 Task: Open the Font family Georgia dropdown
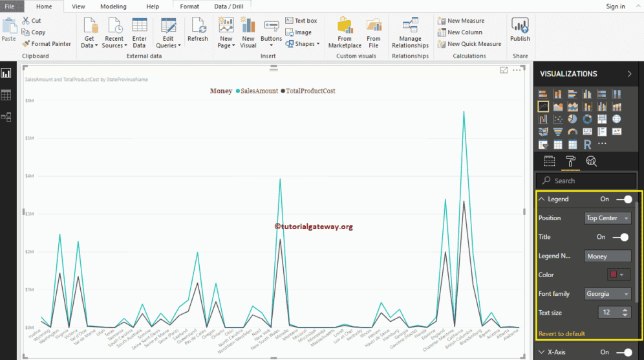(x=608, y=294)
